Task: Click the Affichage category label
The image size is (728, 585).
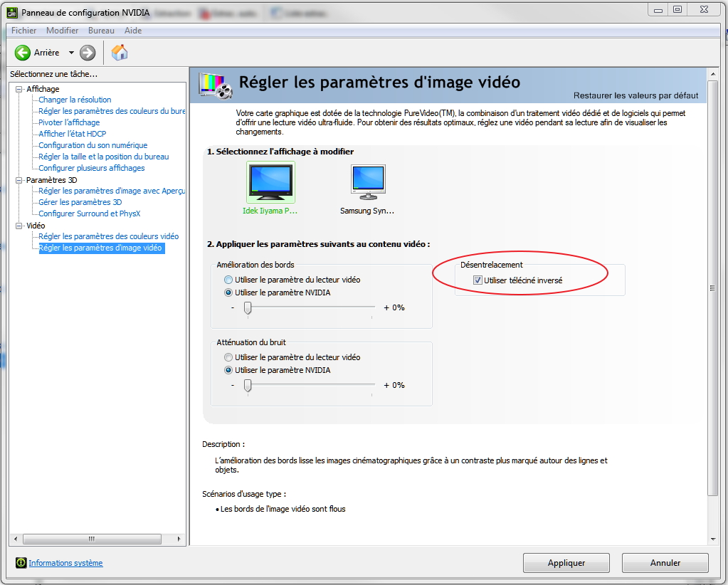Action: tap(43, 89)
